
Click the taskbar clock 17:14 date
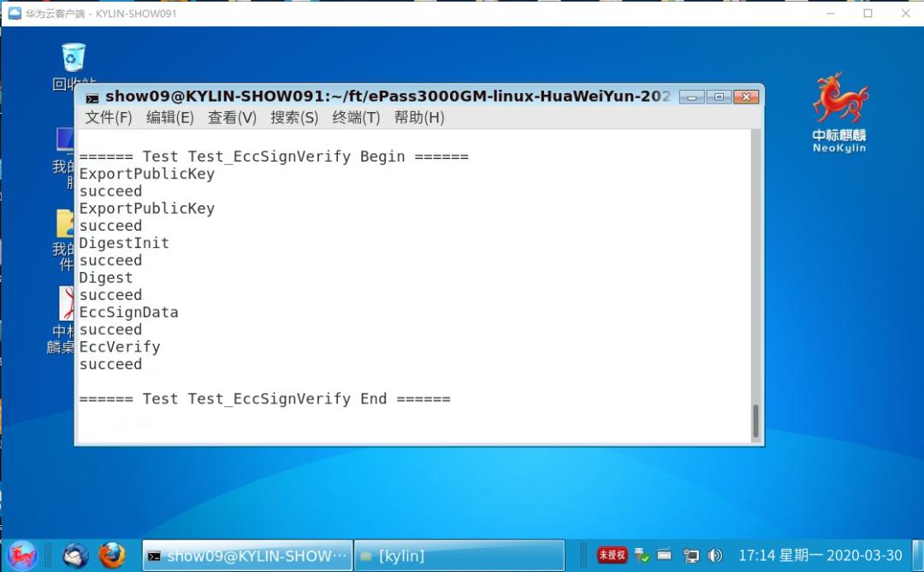[x=820, y=556]
